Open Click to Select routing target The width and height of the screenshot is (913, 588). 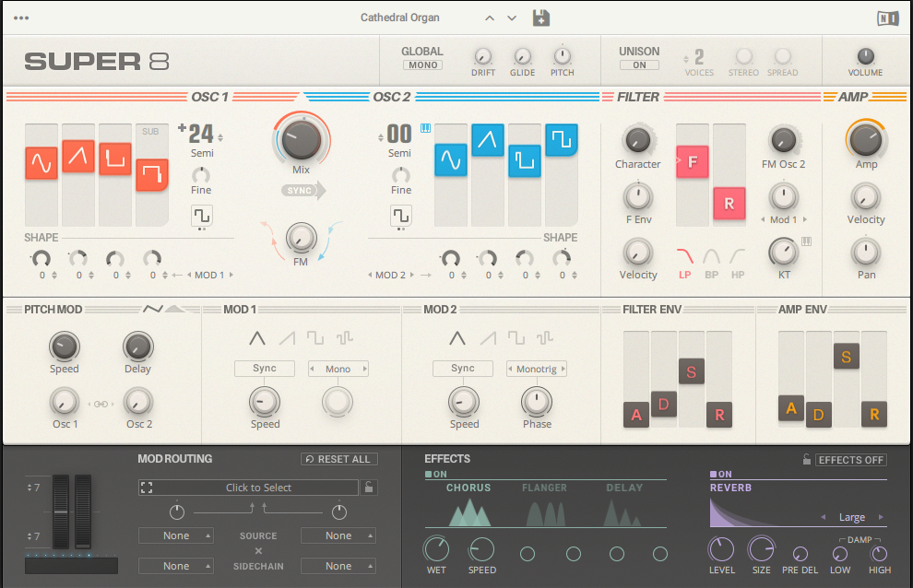[x=249, y=488]
